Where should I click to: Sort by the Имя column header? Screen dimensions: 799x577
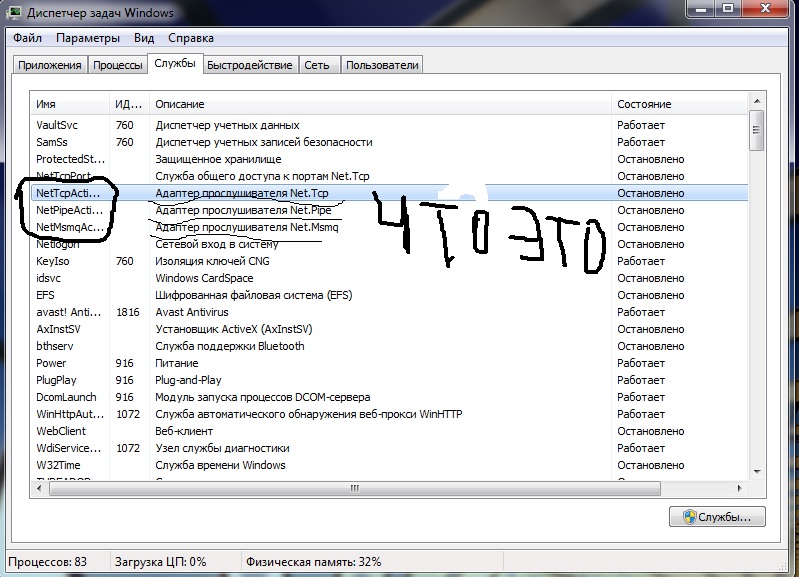coord(70,104)
